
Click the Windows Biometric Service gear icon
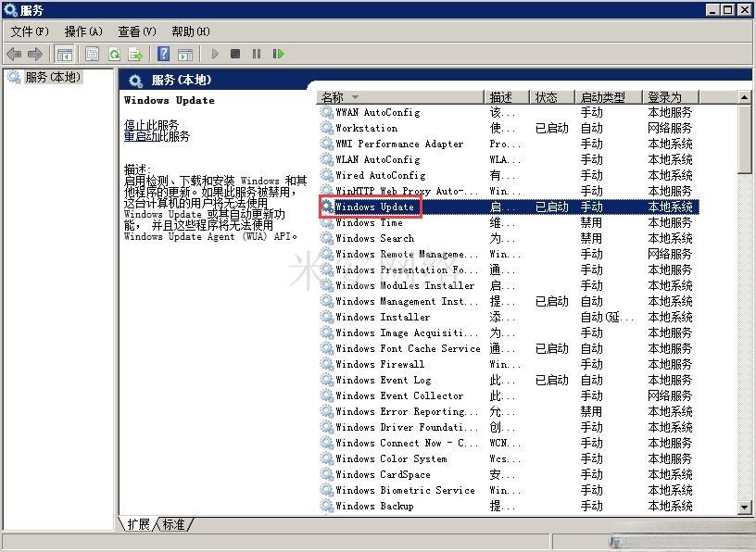point(327,490)
